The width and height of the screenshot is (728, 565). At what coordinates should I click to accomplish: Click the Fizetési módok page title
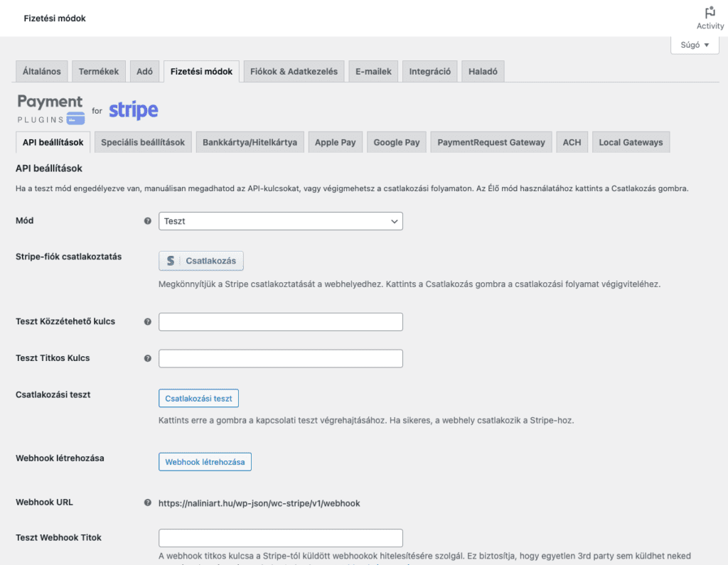55,18
